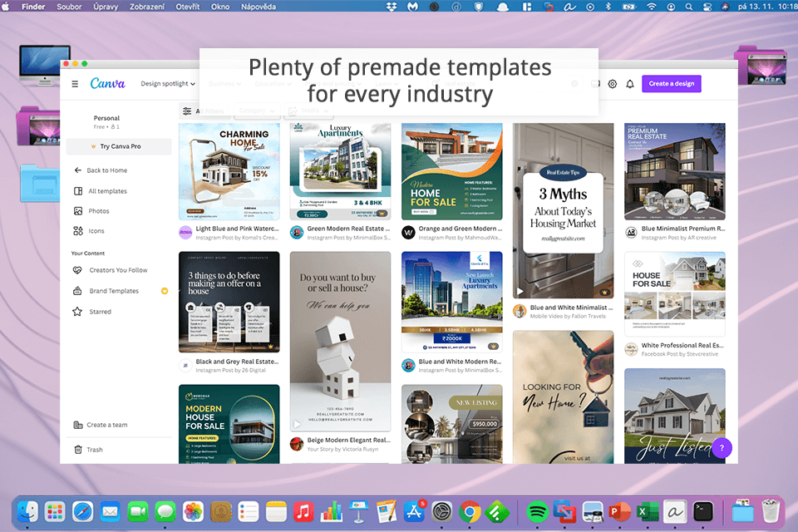This screenshot has width=798, height=532.
Task: Open Modern House For Sale template
Action: tap(229, 424)
